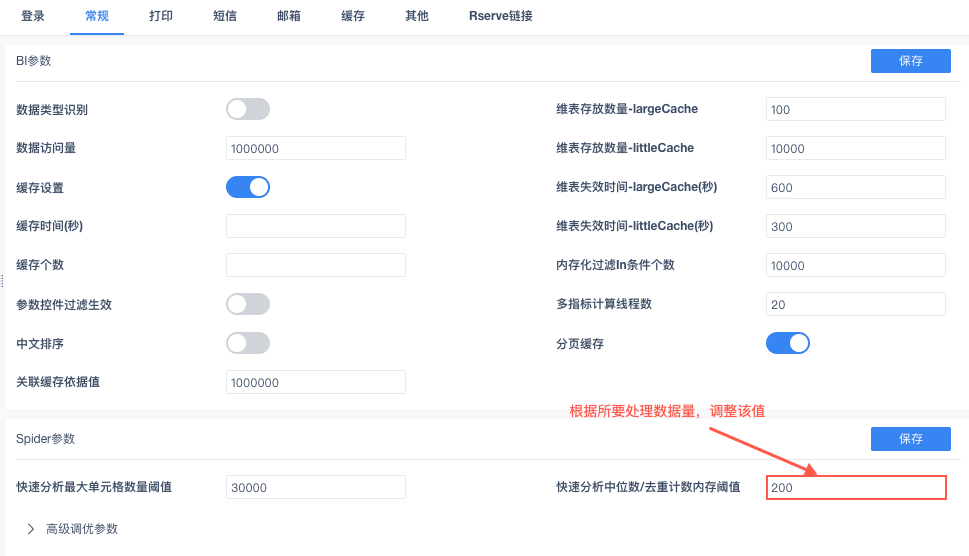969x556 pixels.
Task: Go to the 短信 tab
Action: click(225, 16)
